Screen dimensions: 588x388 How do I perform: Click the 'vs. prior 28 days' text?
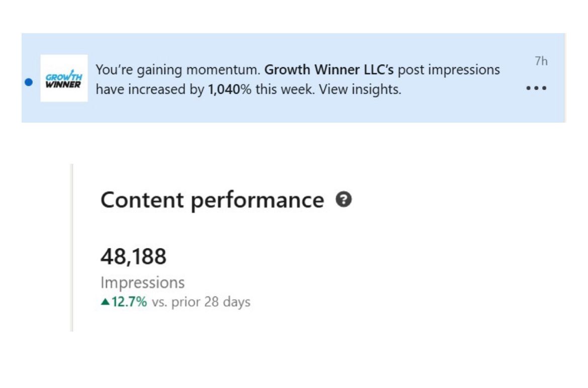tap(201, 302)
